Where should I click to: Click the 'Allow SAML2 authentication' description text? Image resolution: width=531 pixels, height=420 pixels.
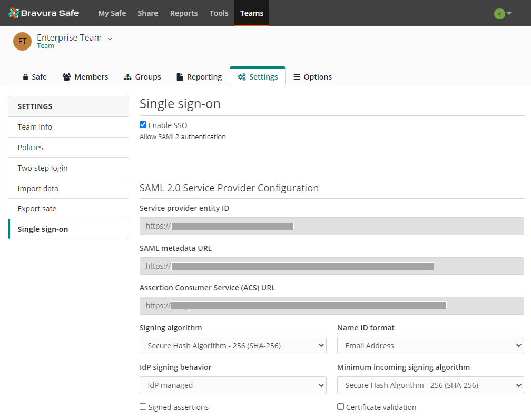(x=182, y=136)
